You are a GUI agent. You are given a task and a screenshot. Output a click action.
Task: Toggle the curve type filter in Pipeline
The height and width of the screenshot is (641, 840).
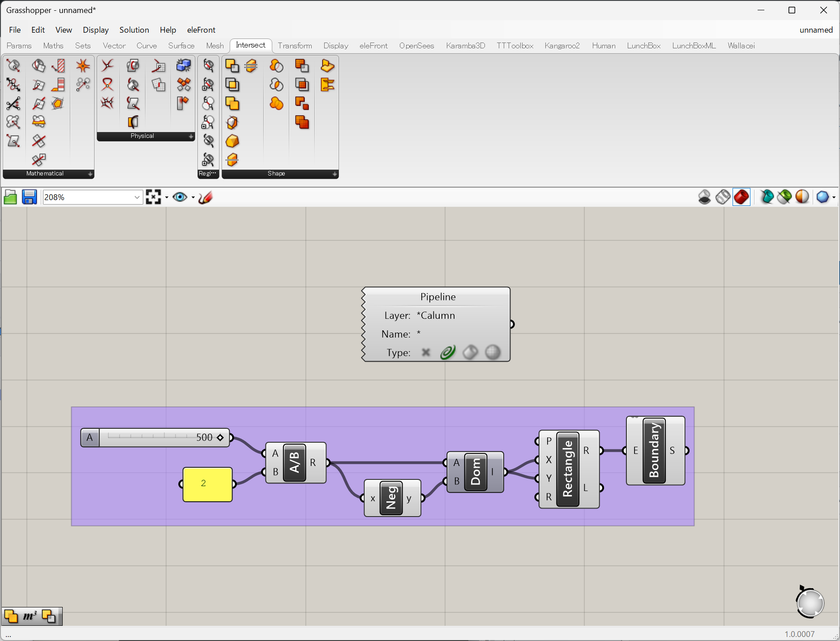pyautogui.click(x=448, y=353)
